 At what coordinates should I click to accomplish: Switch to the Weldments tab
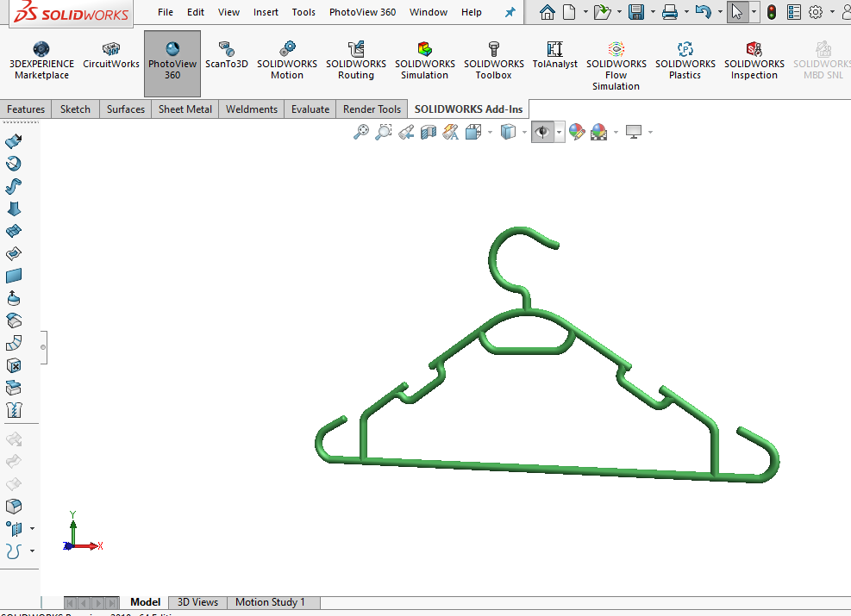(251, 109)
